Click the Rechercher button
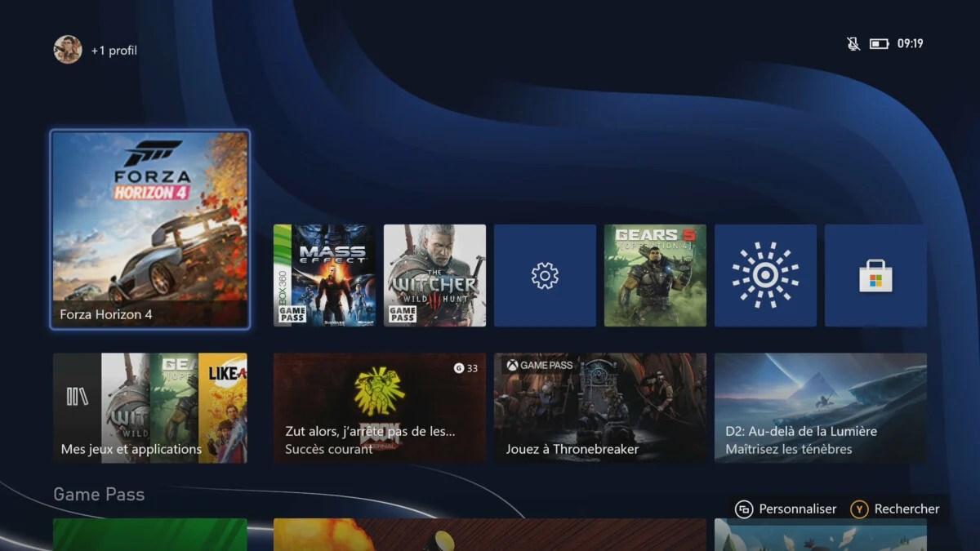Screen dimensions: 980x551 click(895, 509)
